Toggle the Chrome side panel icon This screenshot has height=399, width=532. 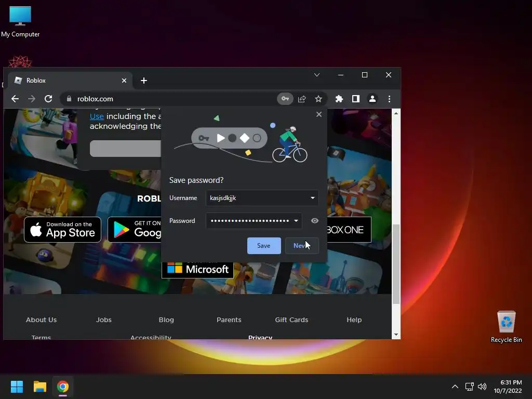(355, 99)
